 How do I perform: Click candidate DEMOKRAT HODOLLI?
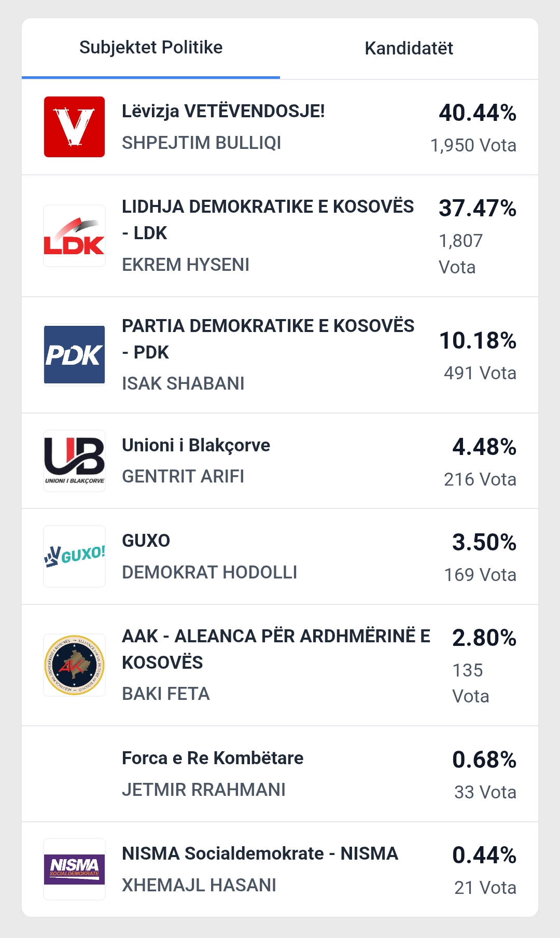click(209, 572)
